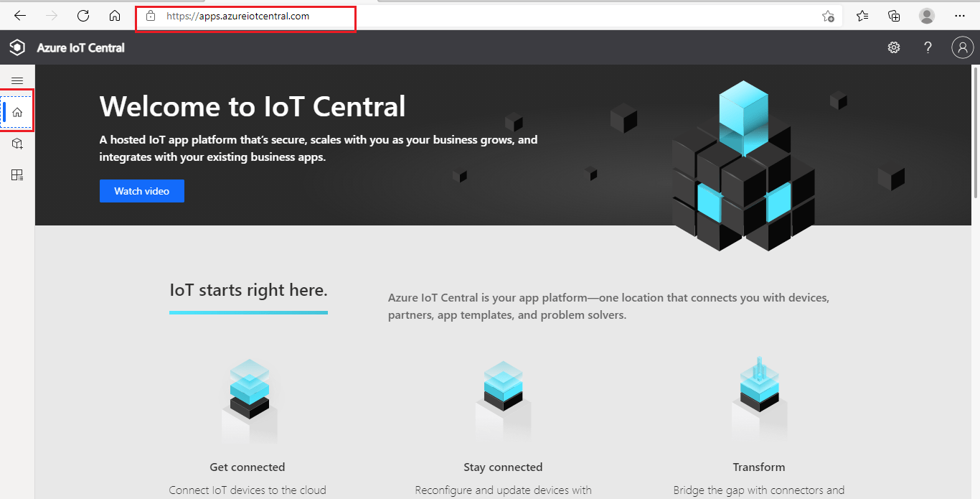Screen dimensions: 980x499
Task: Click the Get connected label
Action: [248, 467]
